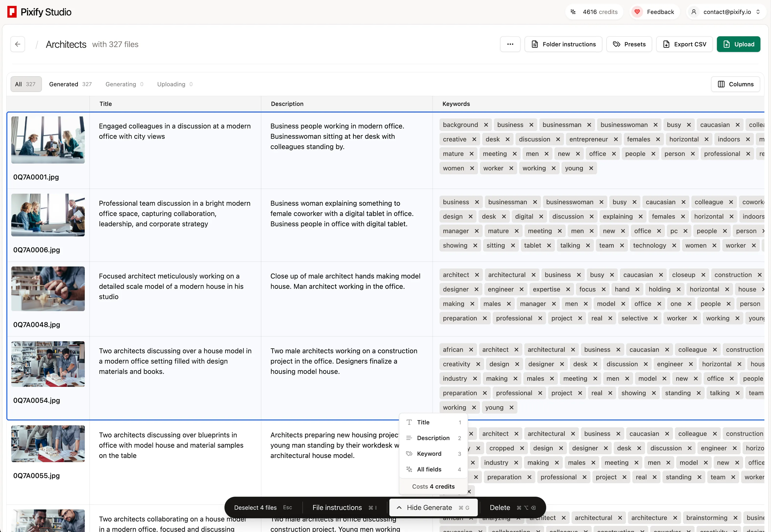This screenshot has height=532, width=771.
Task: Open the Columns selector
Action: click(735, 84)
